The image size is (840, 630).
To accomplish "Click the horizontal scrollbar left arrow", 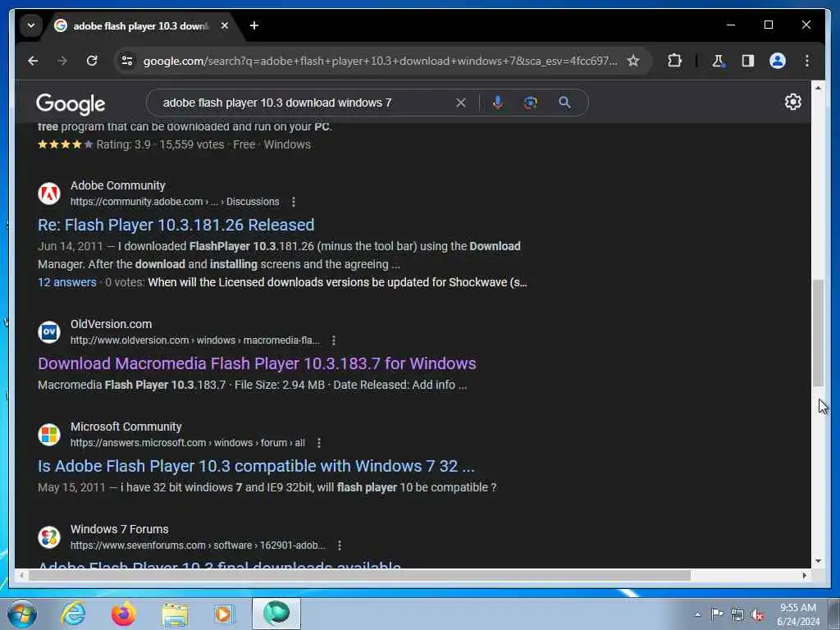I will pyautogui.click(x=21, y=575).
